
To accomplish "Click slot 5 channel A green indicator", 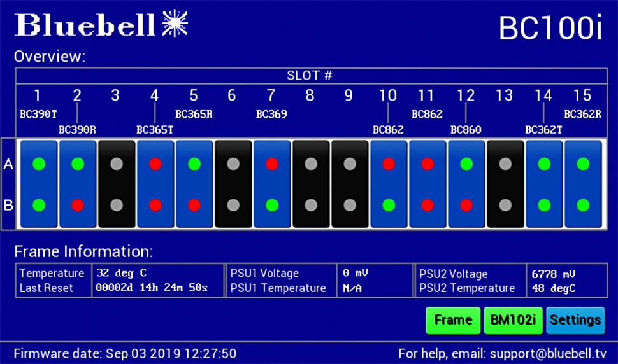I will point(194,164).
